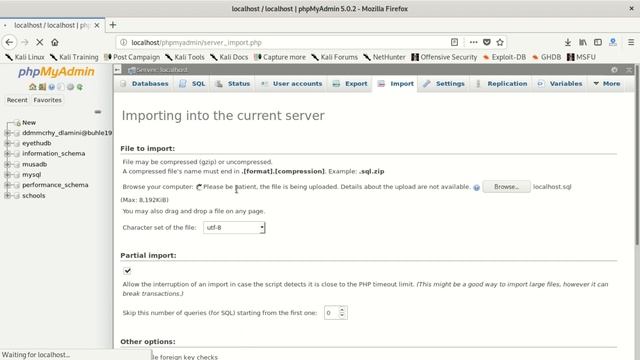Image resolution: width=640 pixels, height=360 pixels.
Task: Click the URL address bar
Action: coord(286,42)
